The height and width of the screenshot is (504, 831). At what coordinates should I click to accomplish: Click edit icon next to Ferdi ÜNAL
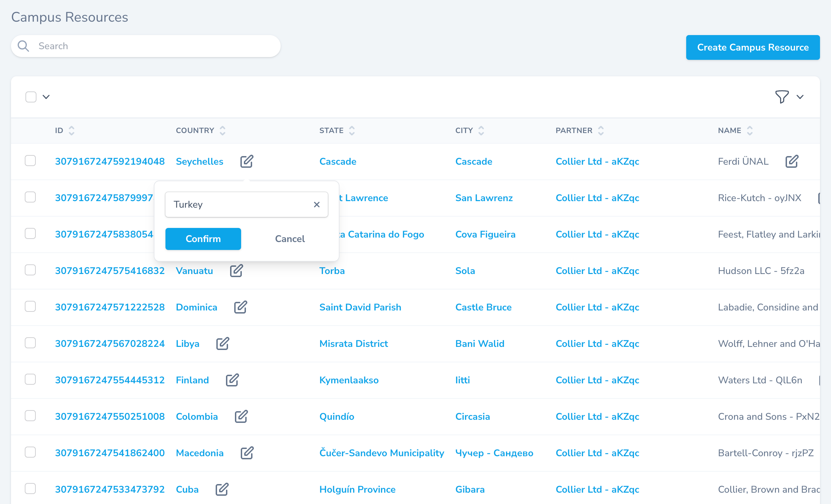pyautogui.click(x=791, y=161)
